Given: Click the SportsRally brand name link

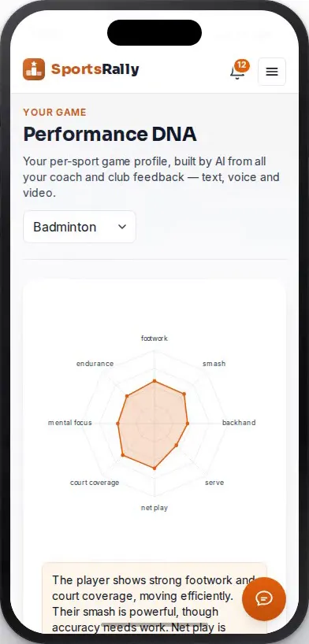Looking at the screenshot, I should pyautogui.click(x=95, y=69).
